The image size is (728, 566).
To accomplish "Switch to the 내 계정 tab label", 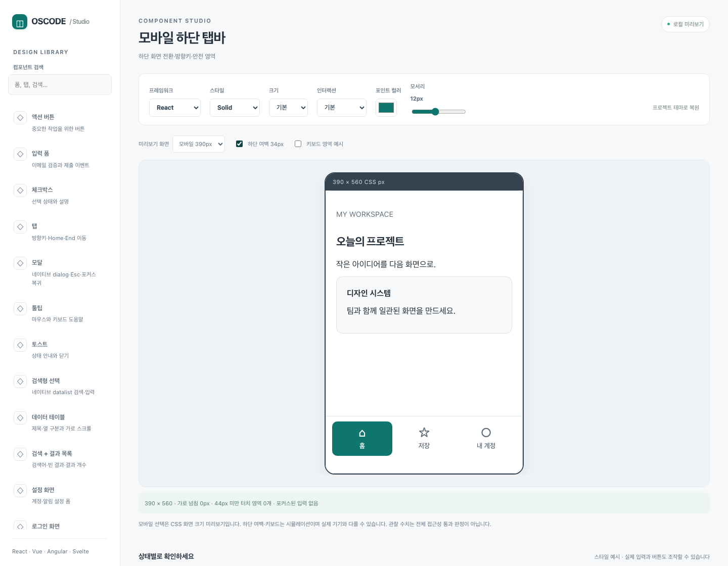I will (486, 446).
